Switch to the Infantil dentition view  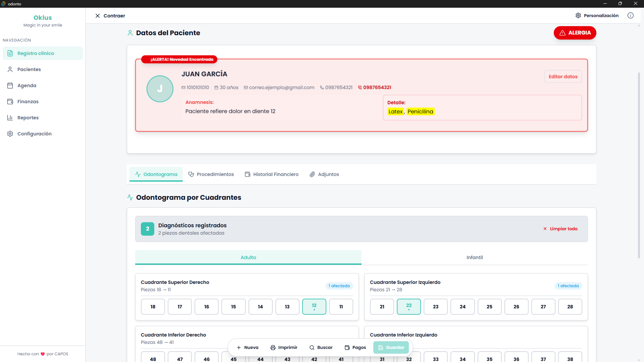tap(475, 257)
